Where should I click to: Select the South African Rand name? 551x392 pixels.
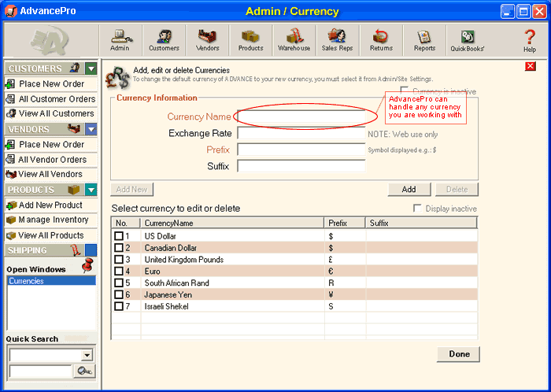click(177, 283)
